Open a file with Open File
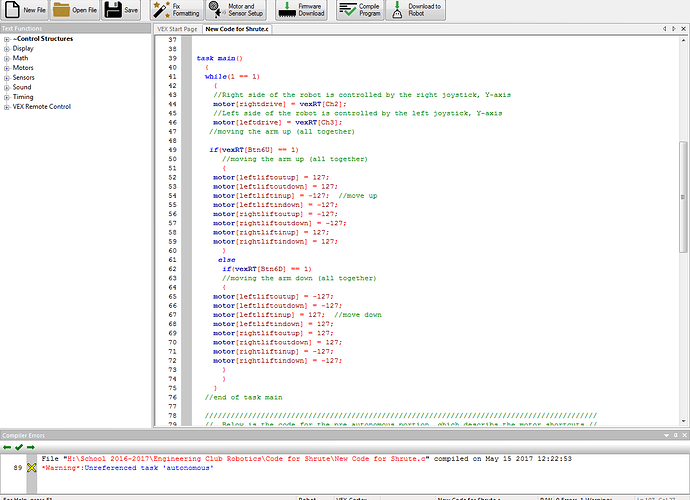The image size is (690, 500). [75, 10]
